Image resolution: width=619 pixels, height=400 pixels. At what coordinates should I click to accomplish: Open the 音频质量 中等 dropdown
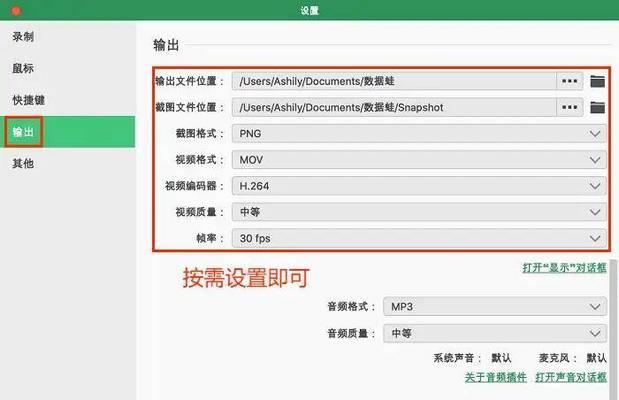point(495,334)
